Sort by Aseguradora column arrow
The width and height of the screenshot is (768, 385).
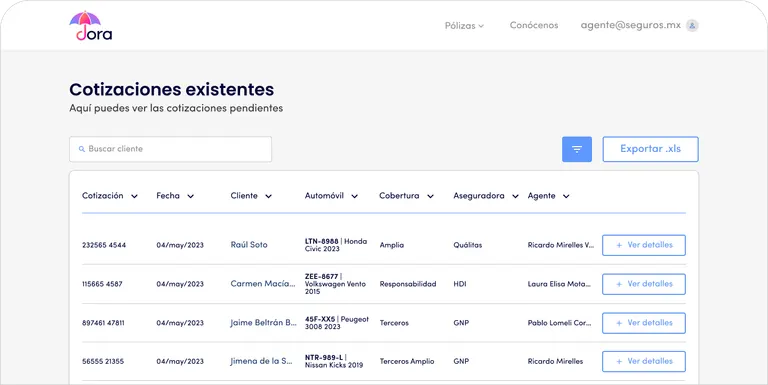(515, 196)
